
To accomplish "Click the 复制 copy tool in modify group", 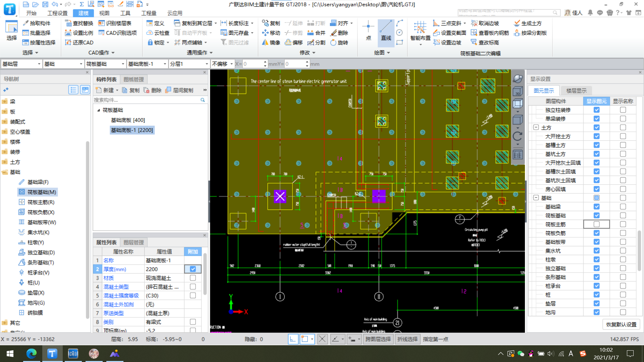I will [271, 23].
